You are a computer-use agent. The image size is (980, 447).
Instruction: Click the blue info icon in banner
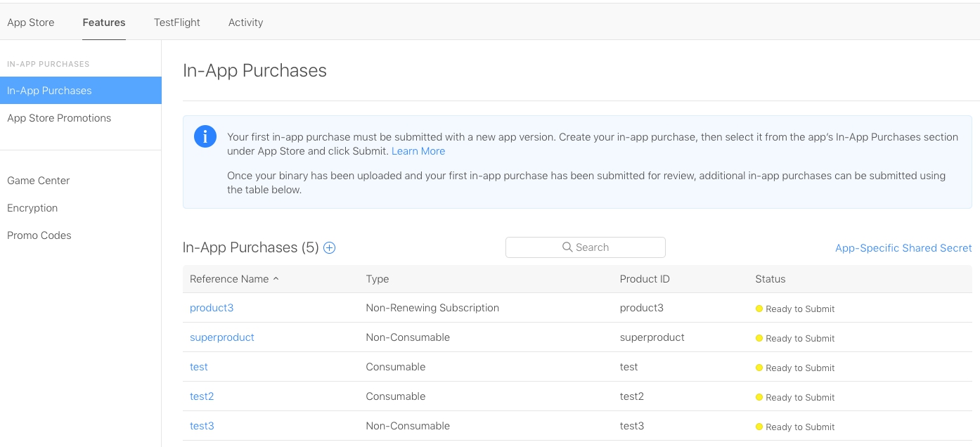tap(205, 136)
